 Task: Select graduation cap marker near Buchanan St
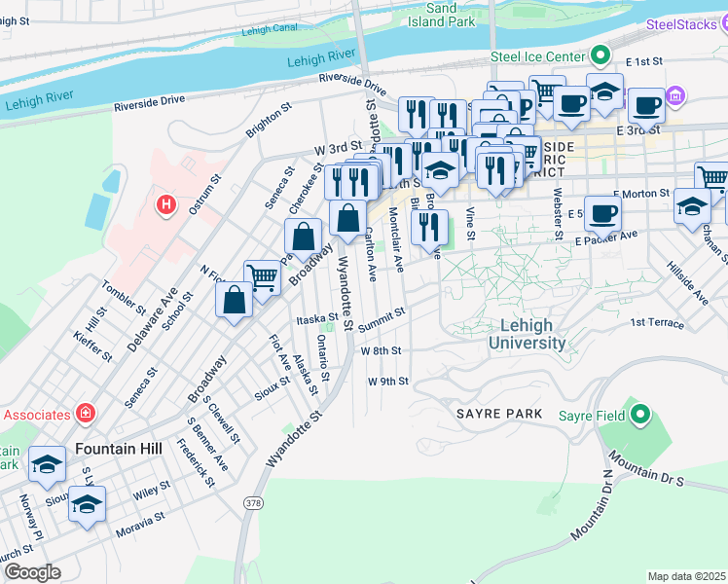[692, 208]
